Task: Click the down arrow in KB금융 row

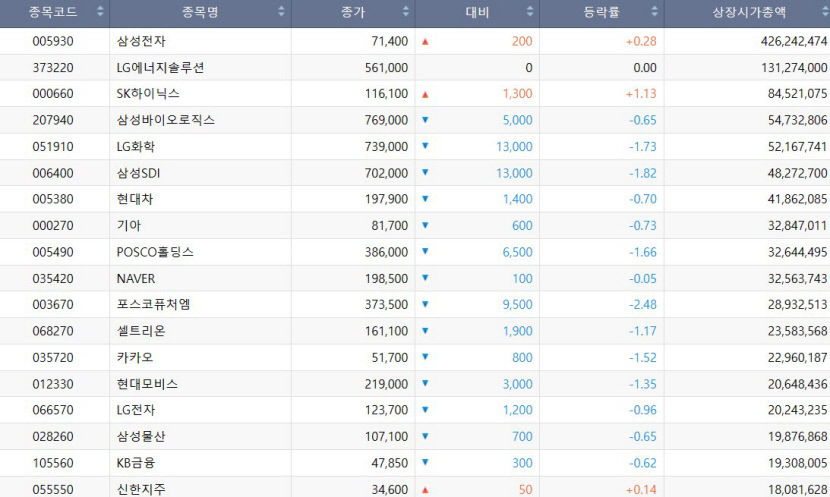Action: 425,462
